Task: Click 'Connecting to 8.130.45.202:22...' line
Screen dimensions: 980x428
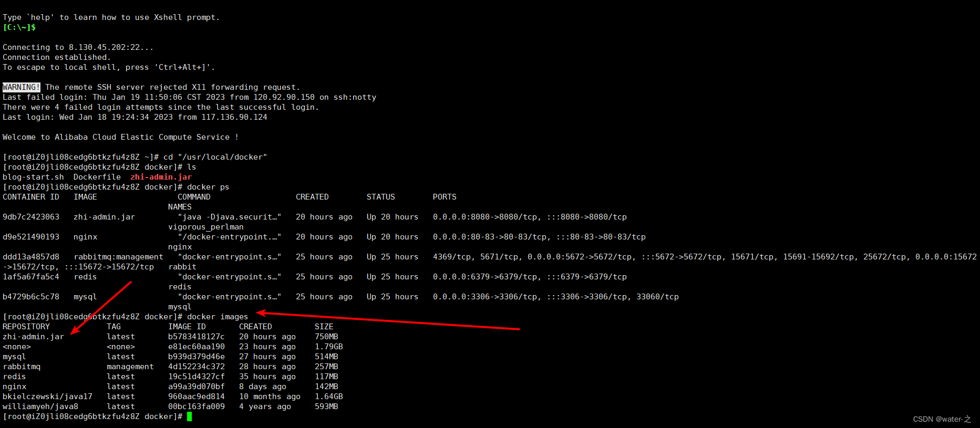Action: pyautogui.click(x=78, y=47)
